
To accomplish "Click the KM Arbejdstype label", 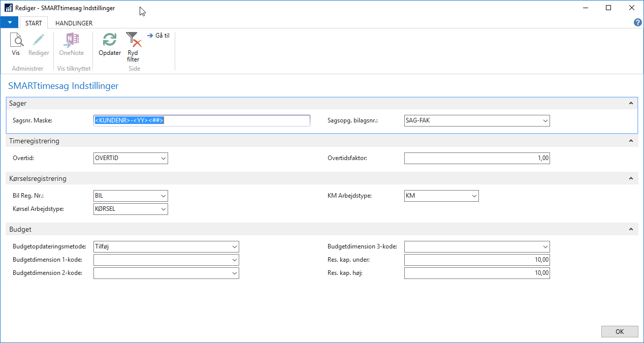I will click(x=350, y=196).
